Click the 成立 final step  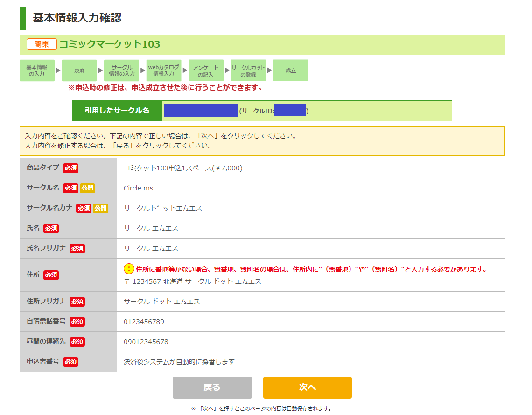291,70
